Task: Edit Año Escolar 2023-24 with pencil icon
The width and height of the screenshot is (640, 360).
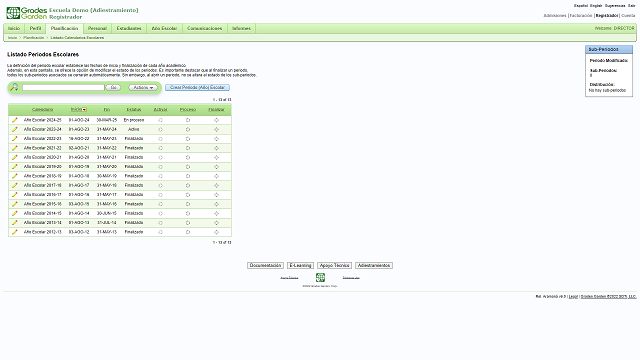Action: [15, 129]
